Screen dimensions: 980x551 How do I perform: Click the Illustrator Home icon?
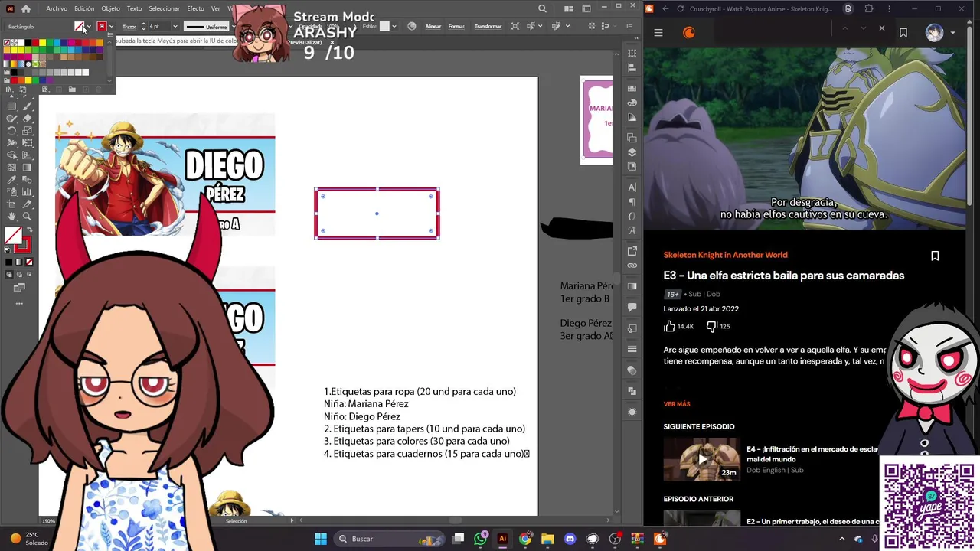pos(26,9)
